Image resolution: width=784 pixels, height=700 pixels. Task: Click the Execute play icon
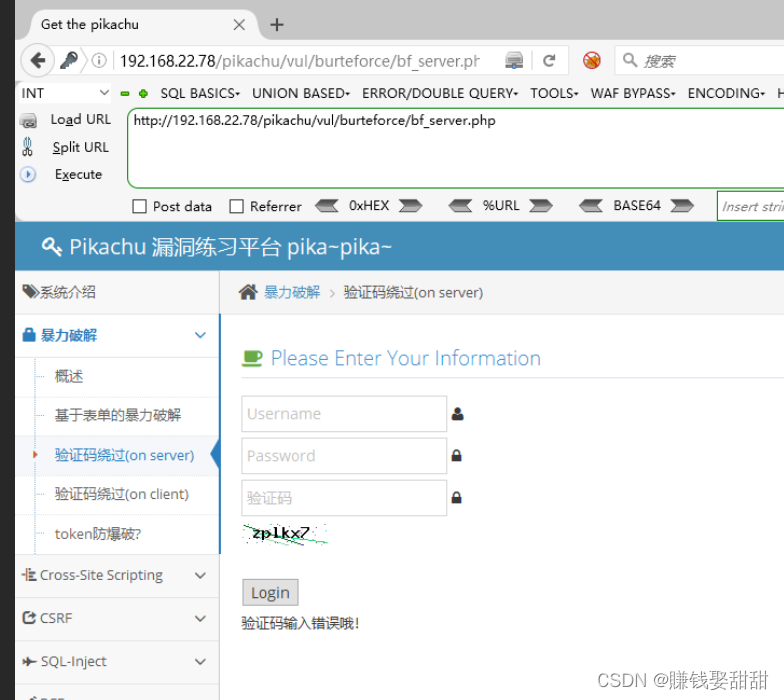(28, 174)
